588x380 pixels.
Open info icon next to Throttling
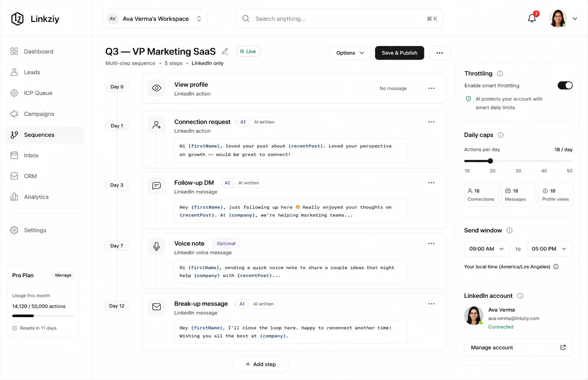coord(500,74)
